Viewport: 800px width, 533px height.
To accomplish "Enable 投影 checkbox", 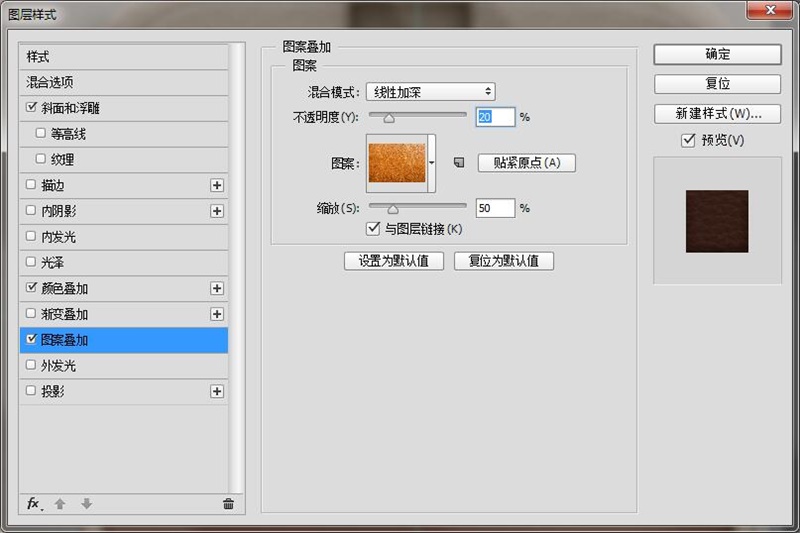I will point(31,390).
